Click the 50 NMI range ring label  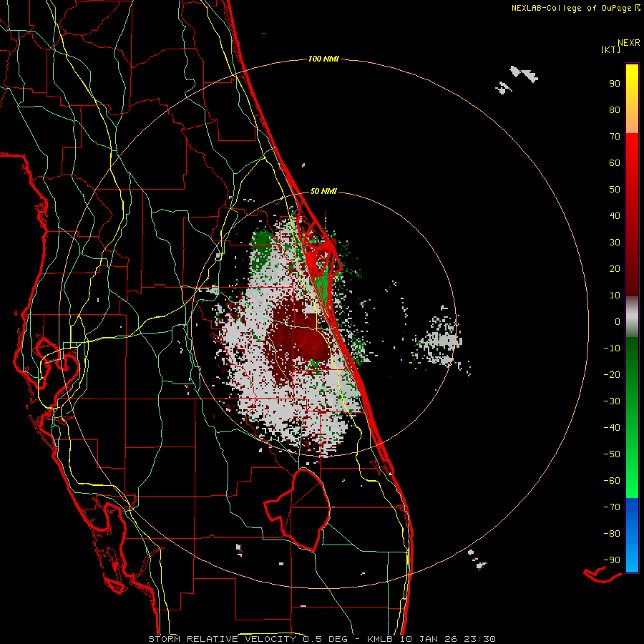click(323, 191)
